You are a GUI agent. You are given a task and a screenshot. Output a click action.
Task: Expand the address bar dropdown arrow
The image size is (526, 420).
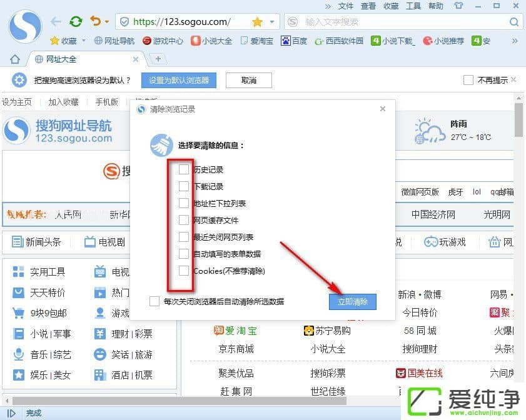click(271, 22)
